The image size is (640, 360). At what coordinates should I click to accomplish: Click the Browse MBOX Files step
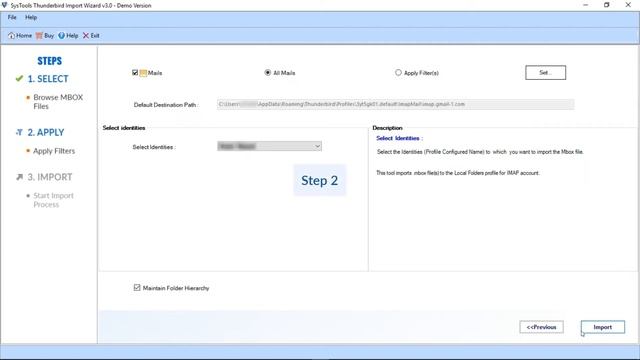pos(58,102)
